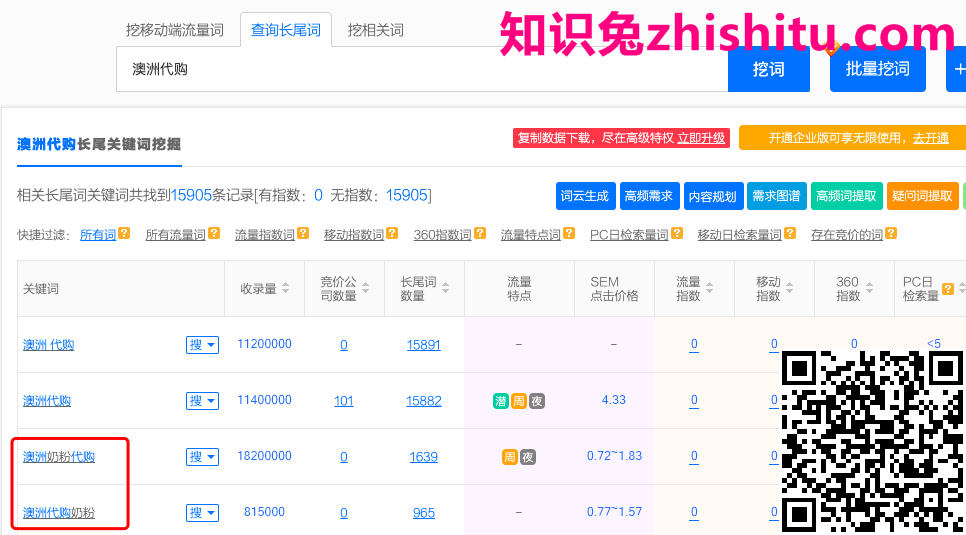Apply the 流量指数词 quick filter

(265, 235)
